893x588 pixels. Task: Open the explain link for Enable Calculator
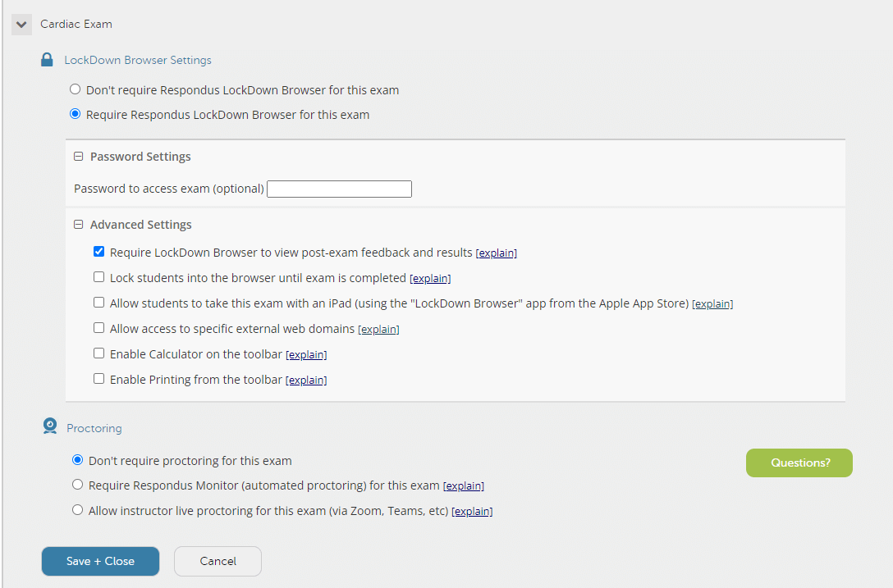[x=306, y=354]
